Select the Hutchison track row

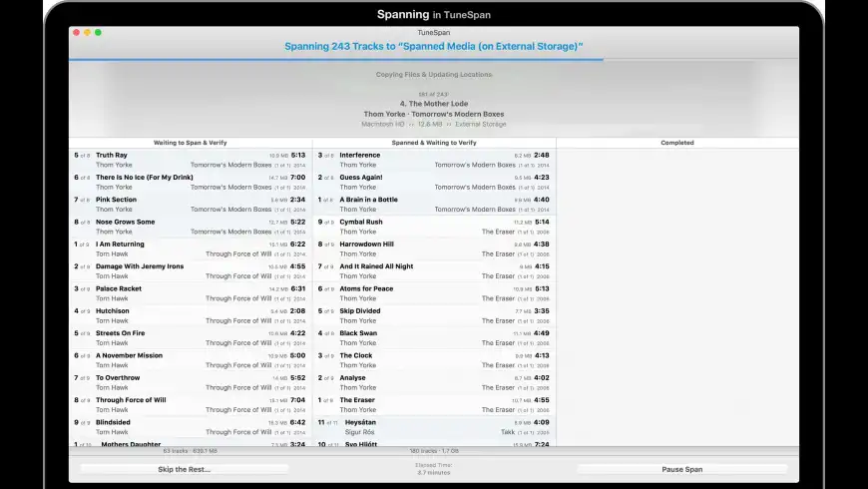coord(190,315)
